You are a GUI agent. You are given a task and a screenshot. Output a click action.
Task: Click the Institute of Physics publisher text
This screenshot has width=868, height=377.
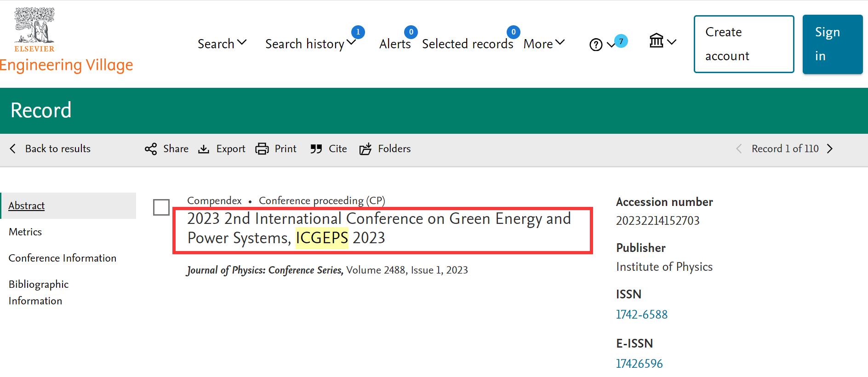[x=664, y=267]
